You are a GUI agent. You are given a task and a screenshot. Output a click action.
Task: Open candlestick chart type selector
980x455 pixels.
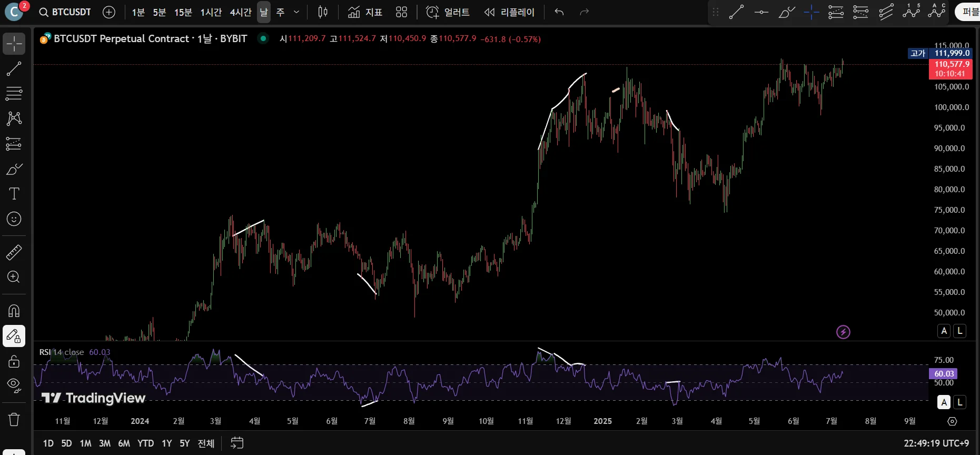[323, 12]
